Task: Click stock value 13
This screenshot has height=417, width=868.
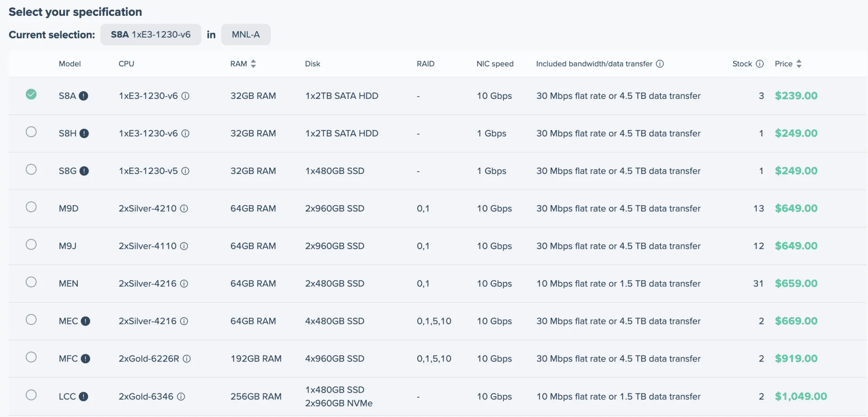Action: click(x=759, y=208)
